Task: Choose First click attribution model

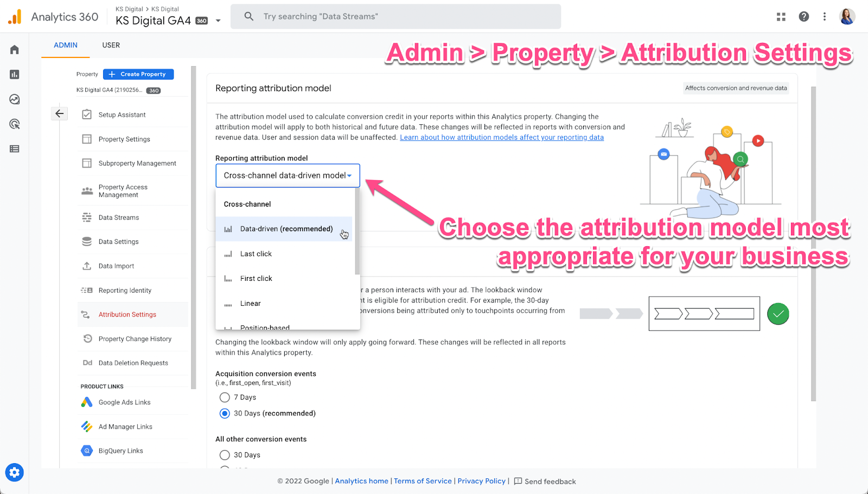Action: [x=284, y=279]
